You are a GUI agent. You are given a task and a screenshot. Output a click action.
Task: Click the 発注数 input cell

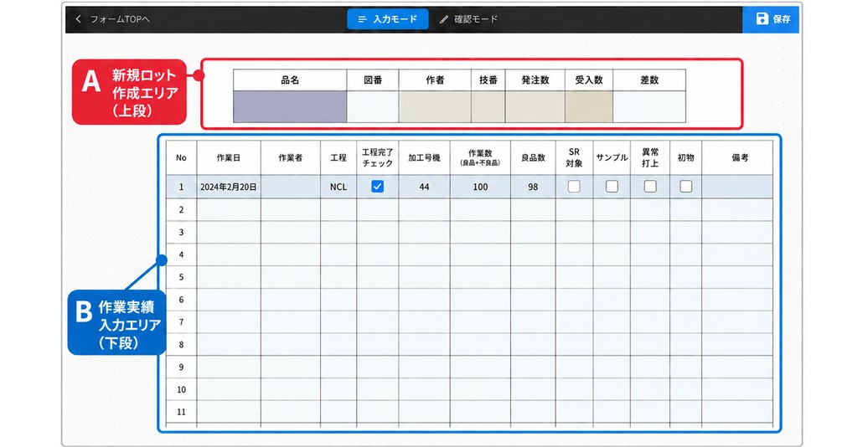point(535,107)
